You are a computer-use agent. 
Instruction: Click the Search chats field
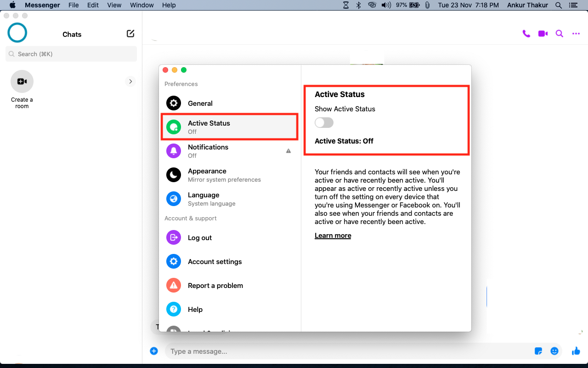pos(71,54)
